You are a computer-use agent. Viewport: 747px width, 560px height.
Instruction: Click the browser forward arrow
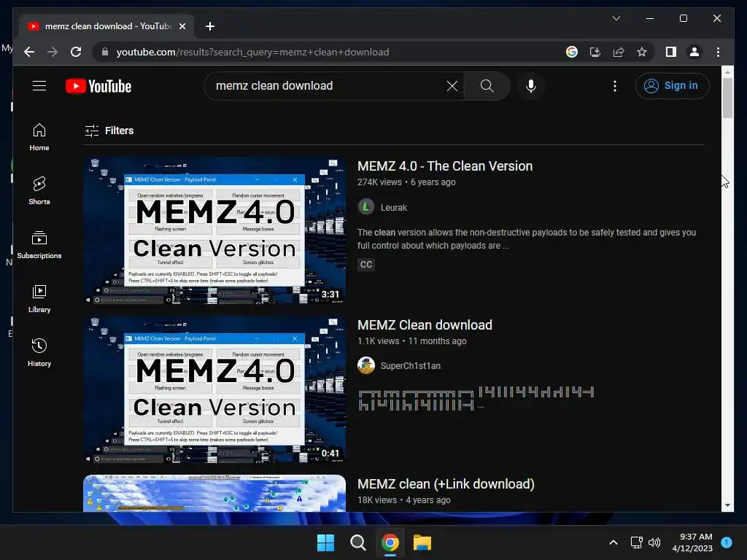click(53, 52)
